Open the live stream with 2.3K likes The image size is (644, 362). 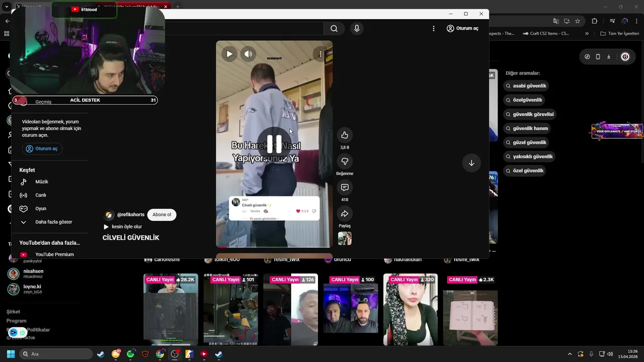[x=470, y=309]
